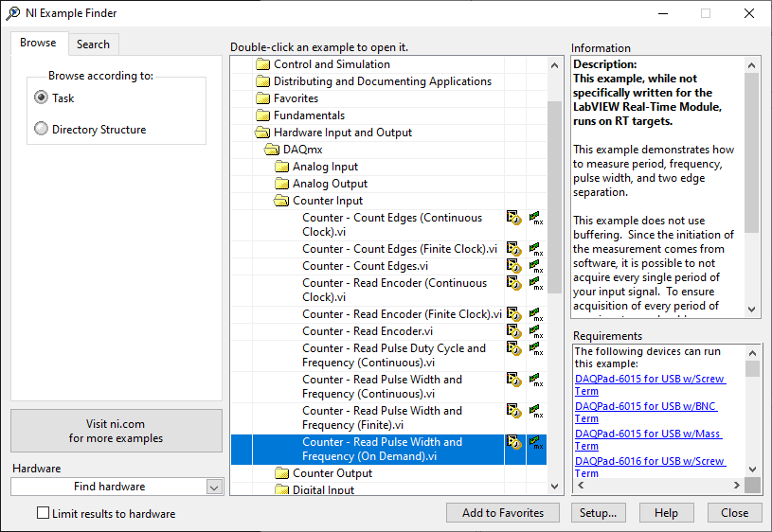The image size is (772, 532).
Task: Expand the Digital Input folder
Action: pos(281,489)
